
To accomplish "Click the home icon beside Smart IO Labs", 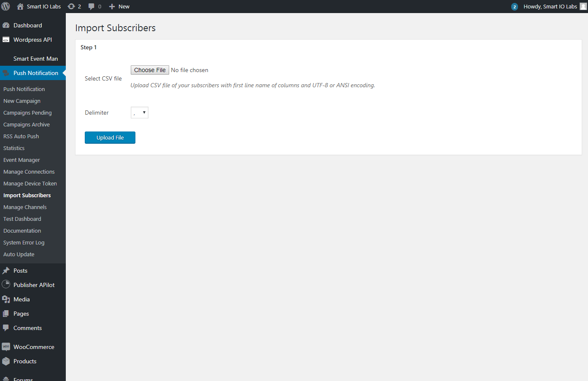I will coord(20,6).
